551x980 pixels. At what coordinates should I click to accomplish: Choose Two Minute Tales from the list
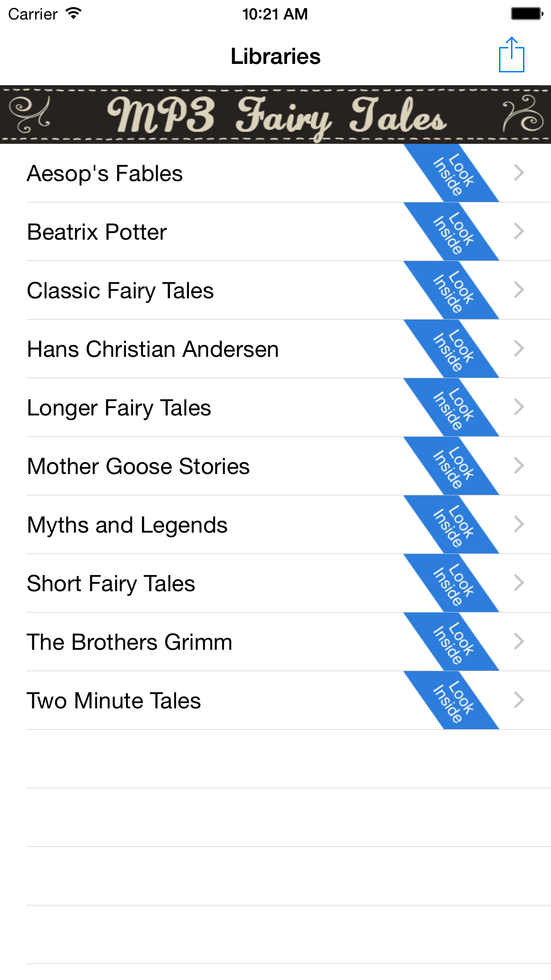(114, 701)
